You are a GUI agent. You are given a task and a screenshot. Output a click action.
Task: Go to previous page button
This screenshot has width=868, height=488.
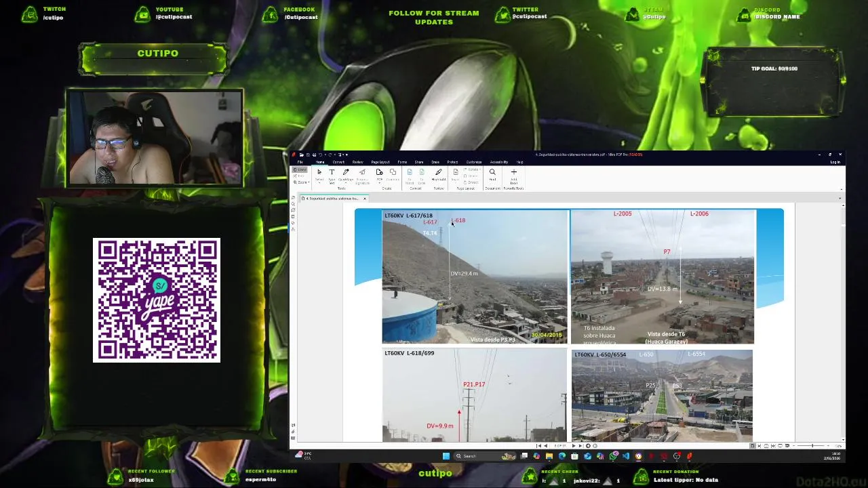tap(545, 446)
